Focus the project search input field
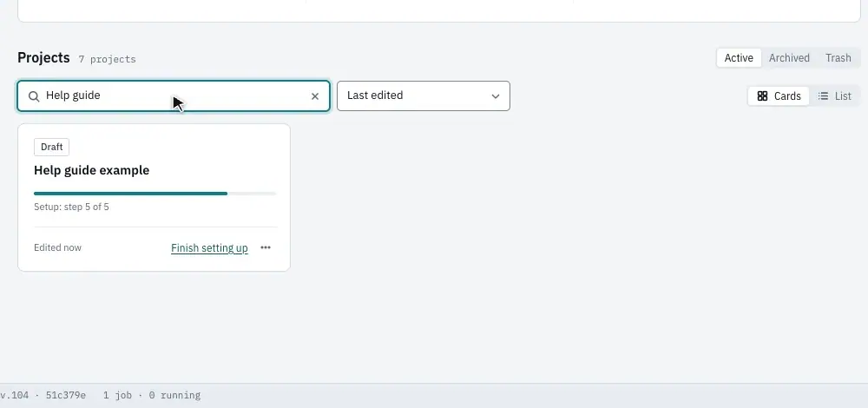 [x=174, y=96]
